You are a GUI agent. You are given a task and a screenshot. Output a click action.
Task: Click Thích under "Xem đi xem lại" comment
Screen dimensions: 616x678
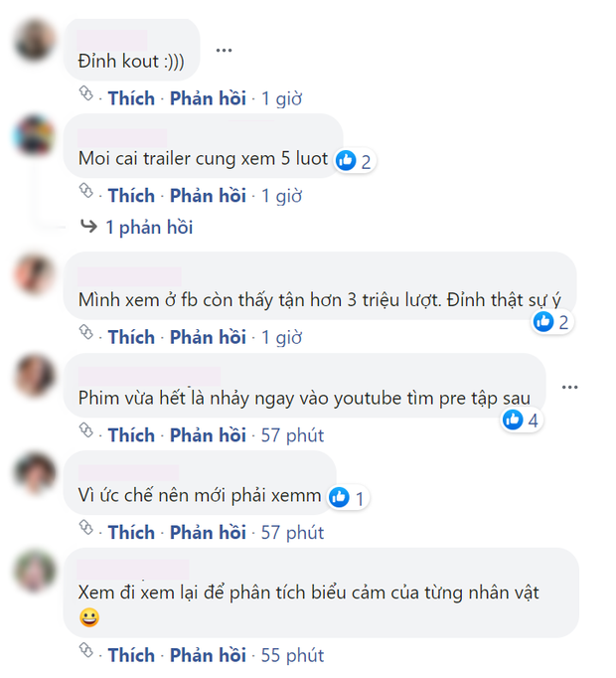tap(131, 655)
